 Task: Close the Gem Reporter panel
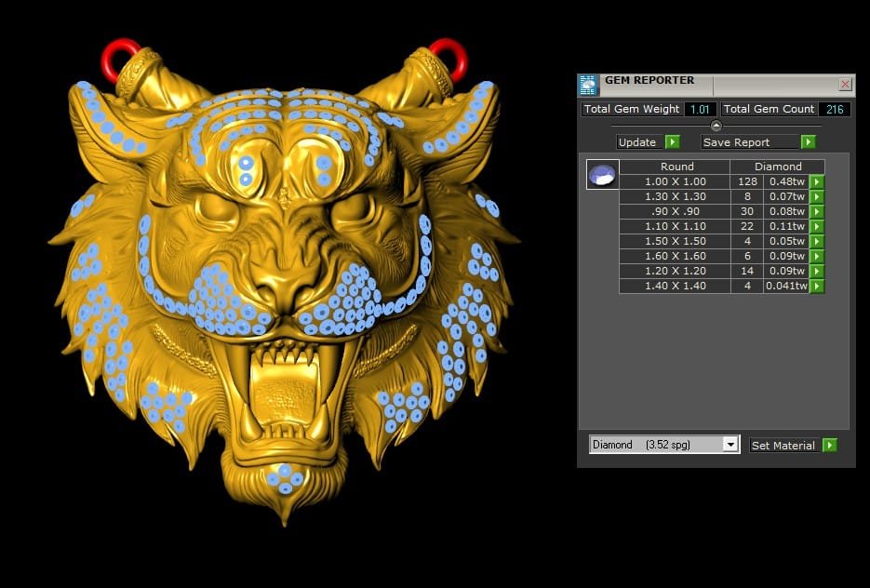tap(845, 85)
